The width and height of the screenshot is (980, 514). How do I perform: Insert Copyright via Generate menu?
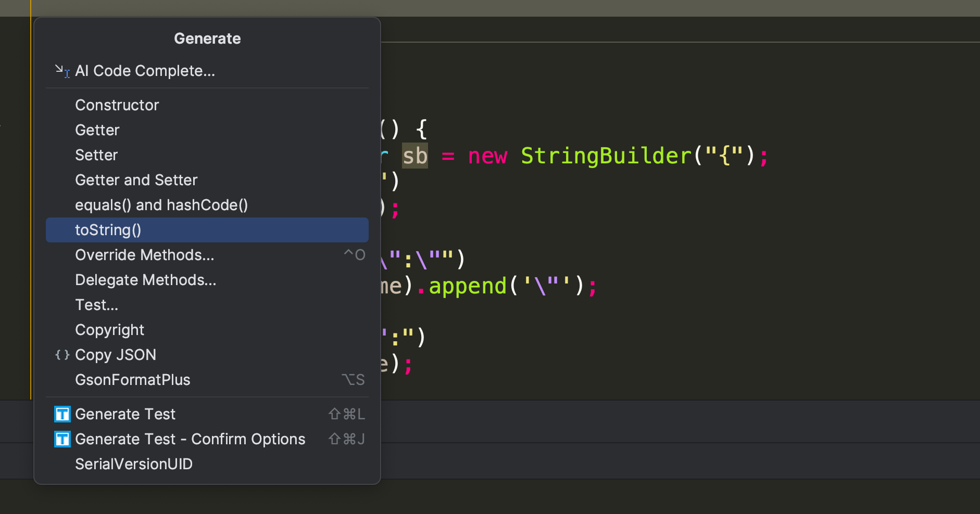coord(207,330)
